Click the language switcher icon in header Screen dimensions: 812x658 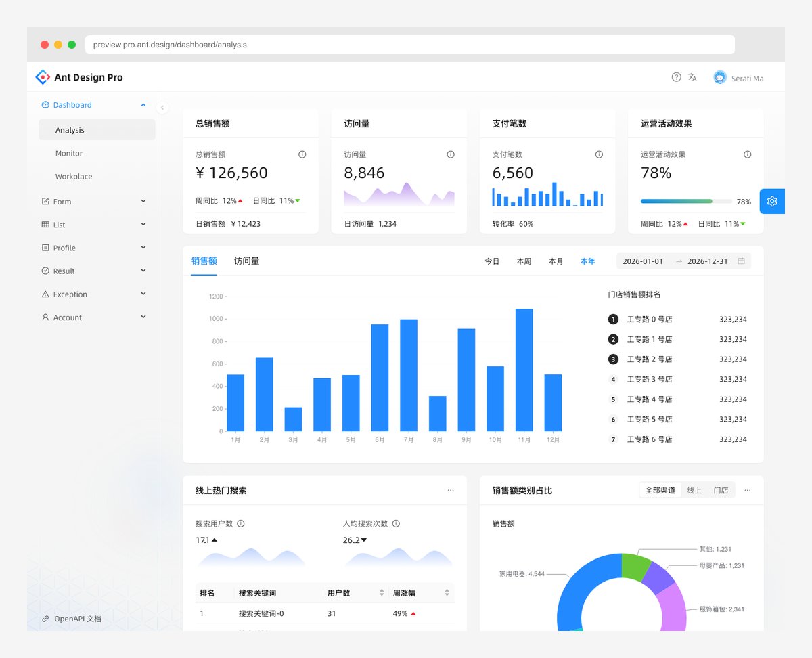(x=692, y=77)
